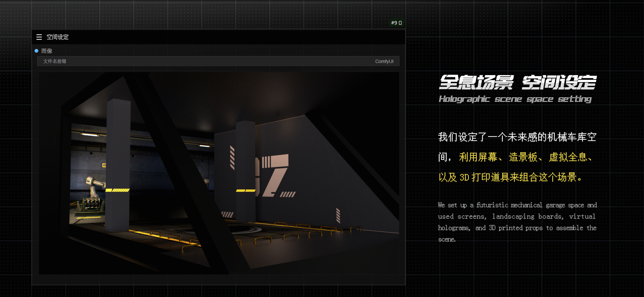Edit the 文件名前缀 field with ComfyUI value

(218, 61)
